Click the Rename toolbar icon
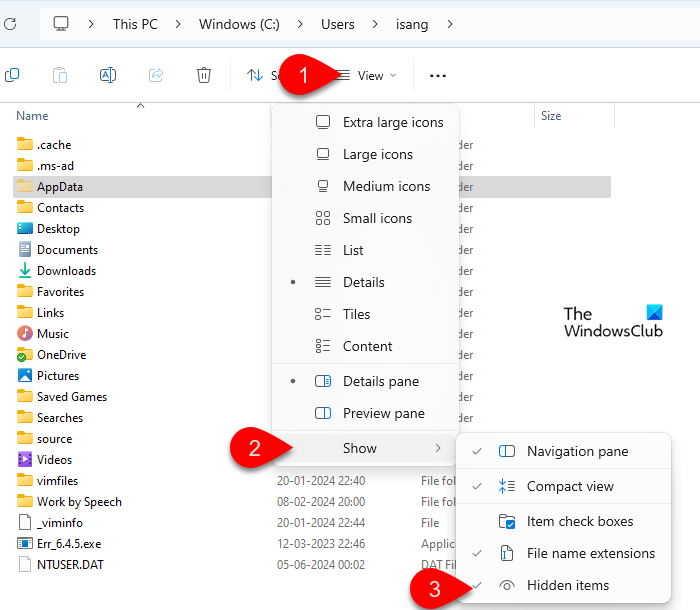 point(108,75)
